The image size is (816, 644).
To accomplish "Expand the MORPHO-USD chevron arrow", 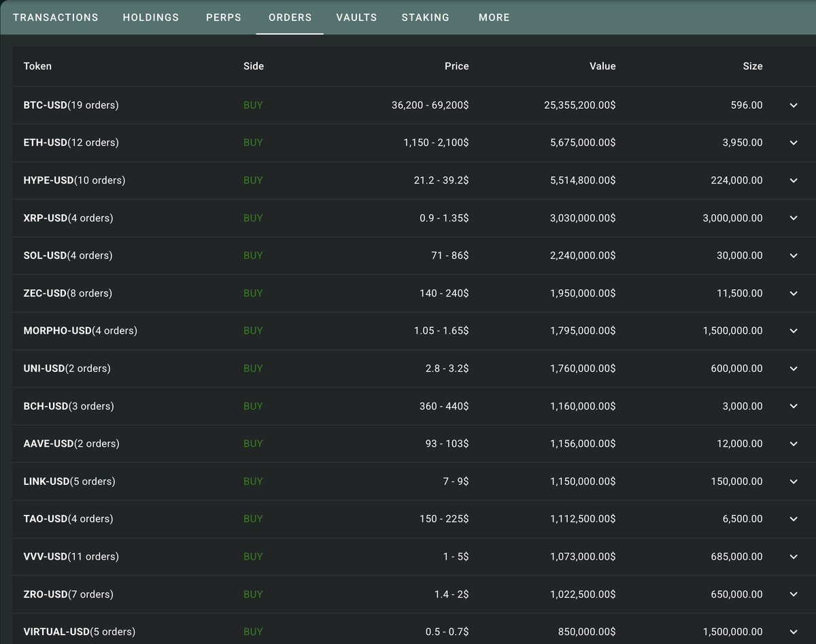I will 793,331.
